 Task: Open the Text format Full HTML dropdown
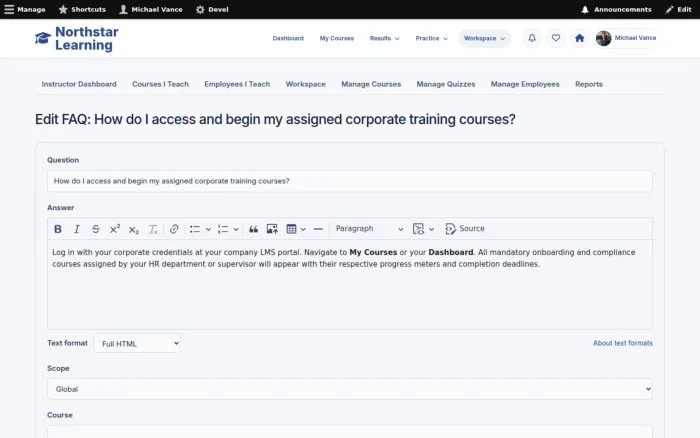click(x=138, y=343)
